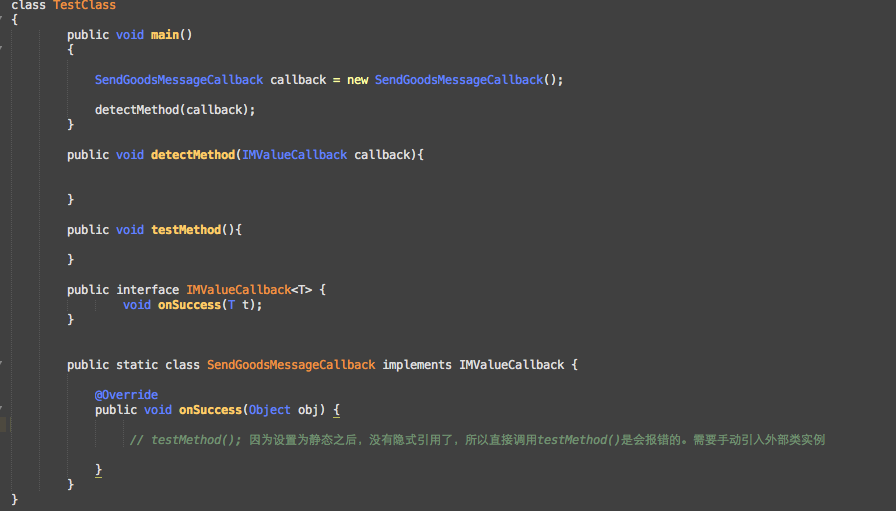Click the interface keyword
Screen dimensions: 896x511
pos(147,290)
